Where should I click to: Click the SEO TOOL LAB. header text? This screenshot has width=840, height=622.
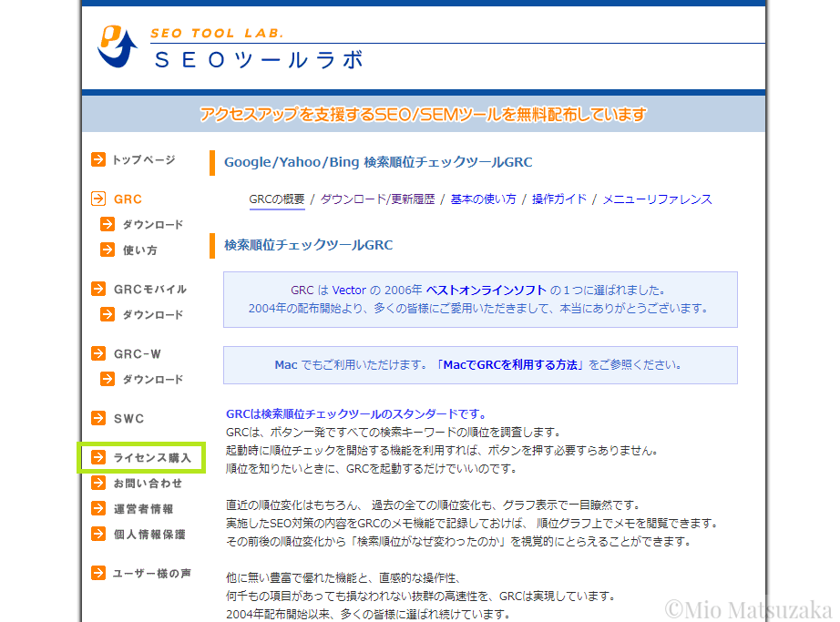click(217, 33)
